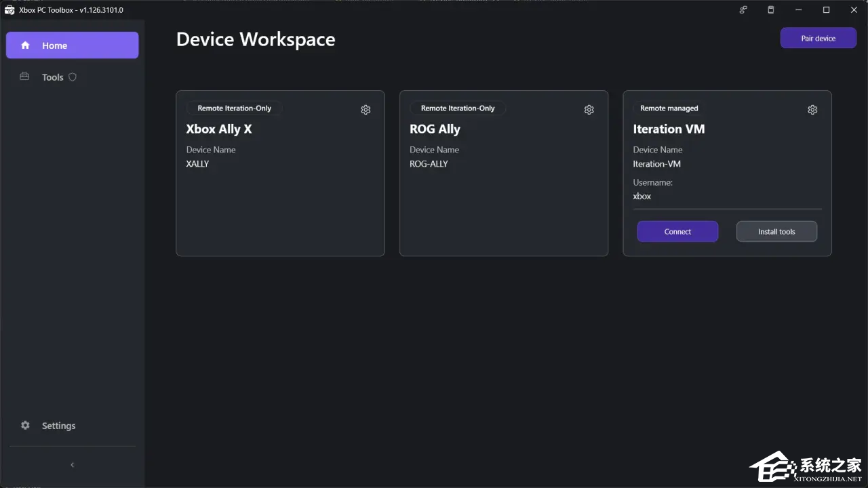This screenshot has height=488, width=868.
Task: Click the Device Name label on Xbox Ally X
Action: point(211,150)
